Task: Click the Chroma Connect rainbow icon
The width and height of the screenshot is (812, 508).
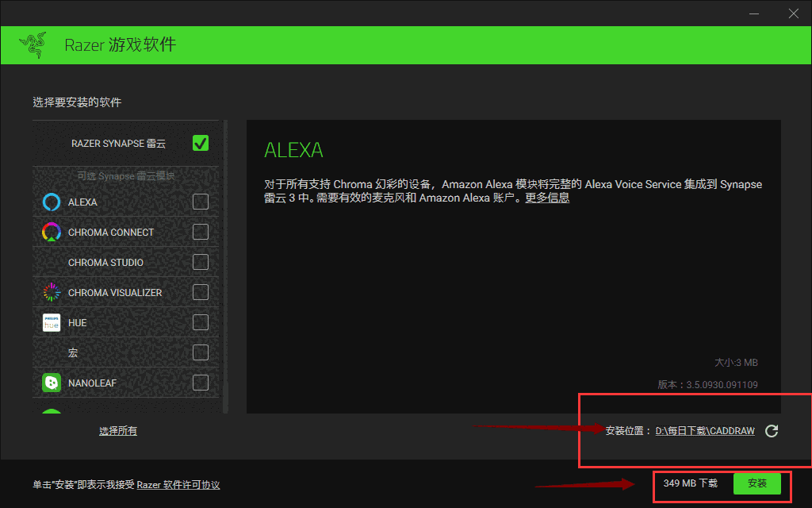Action: point(52,233)
